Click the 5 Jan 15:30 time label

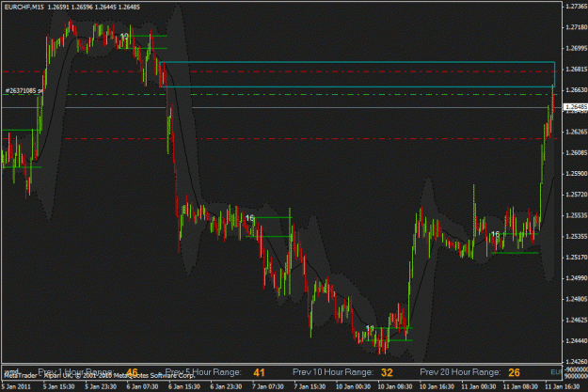point(58,386)
